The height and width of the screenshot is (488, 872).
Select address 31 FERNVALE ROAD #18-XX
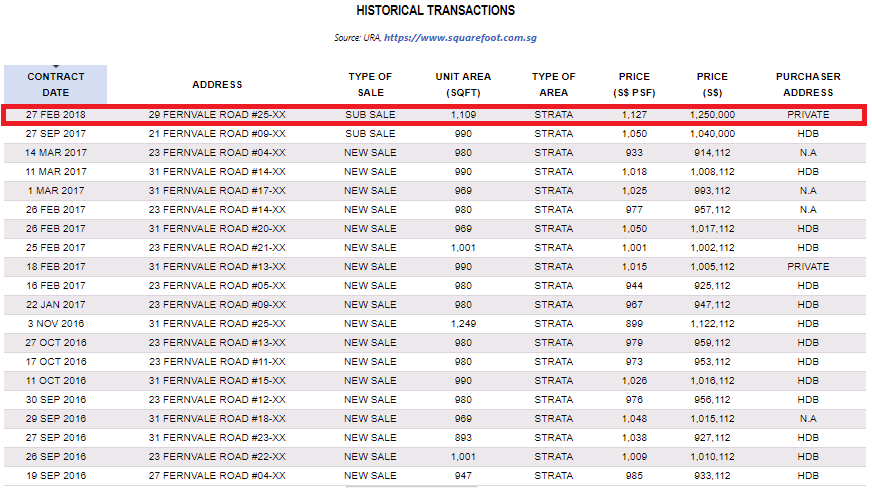(217, 419)
